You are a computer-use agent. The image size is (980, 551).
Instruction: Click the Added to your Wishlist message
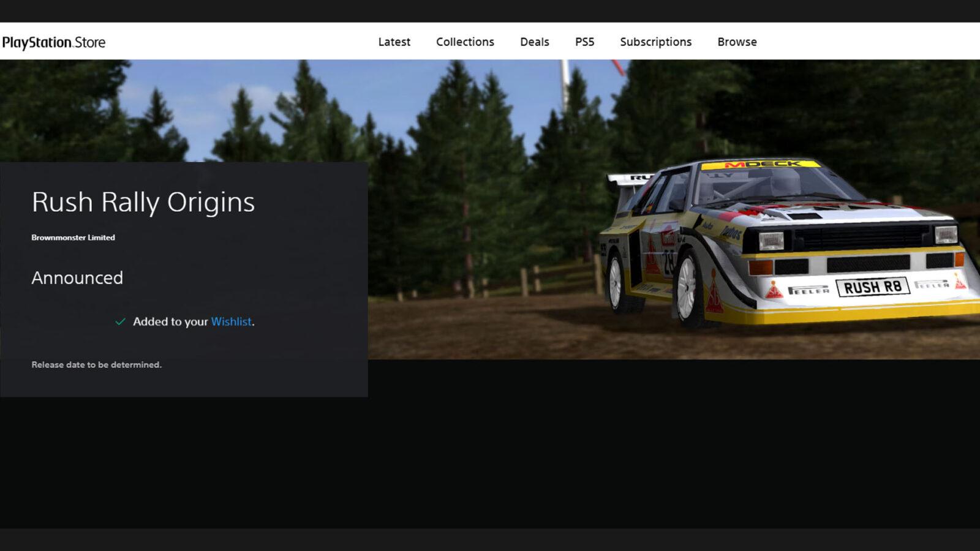tap(184, 321)
